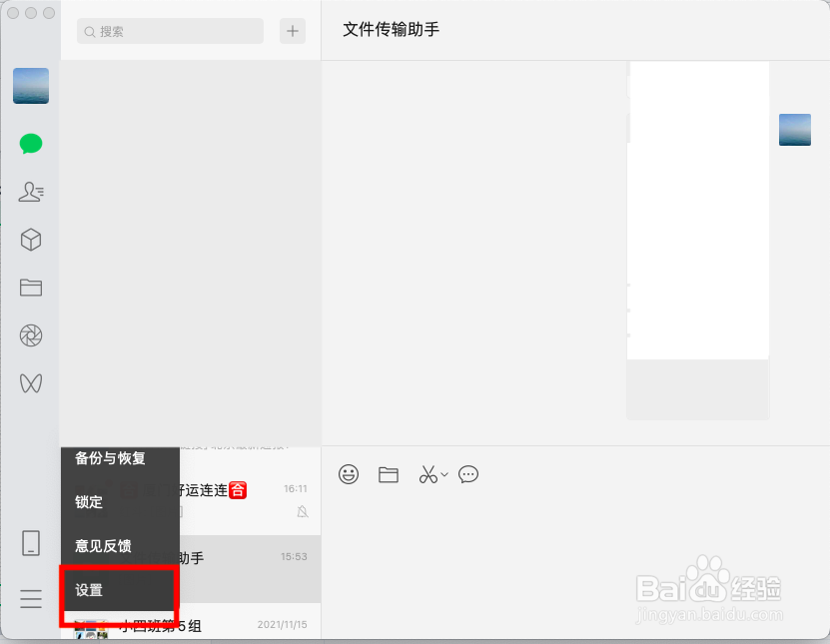The width and height of the screenshot is (830, 644).
Task: Open Moments via the aperture icon
Action: (30, 335)
